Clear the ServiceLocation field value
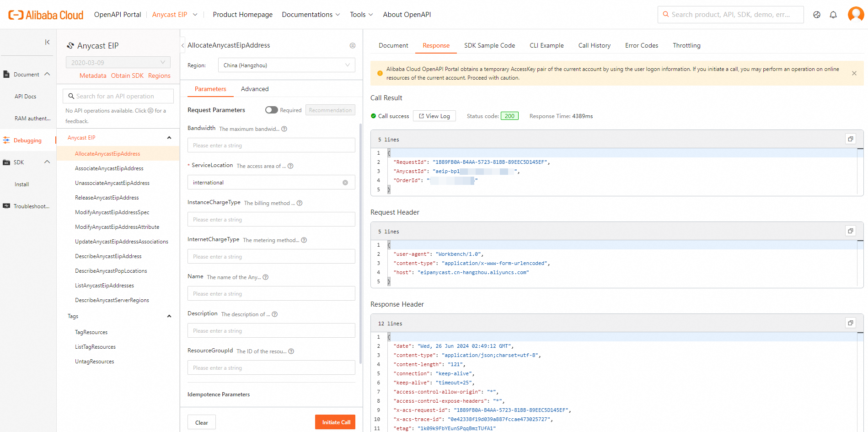 point(345,183)
